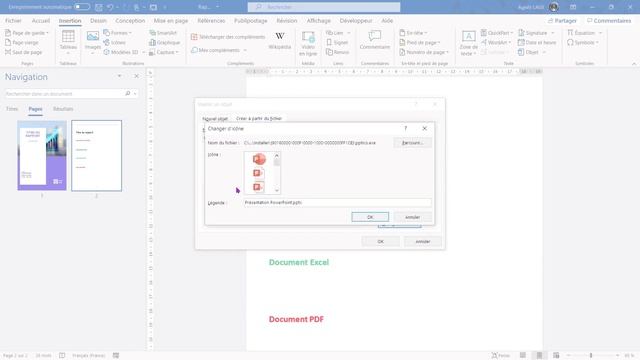The height and width of the screenshot is (360, 640).
Task: Click the Partager button
Action: 562,20
